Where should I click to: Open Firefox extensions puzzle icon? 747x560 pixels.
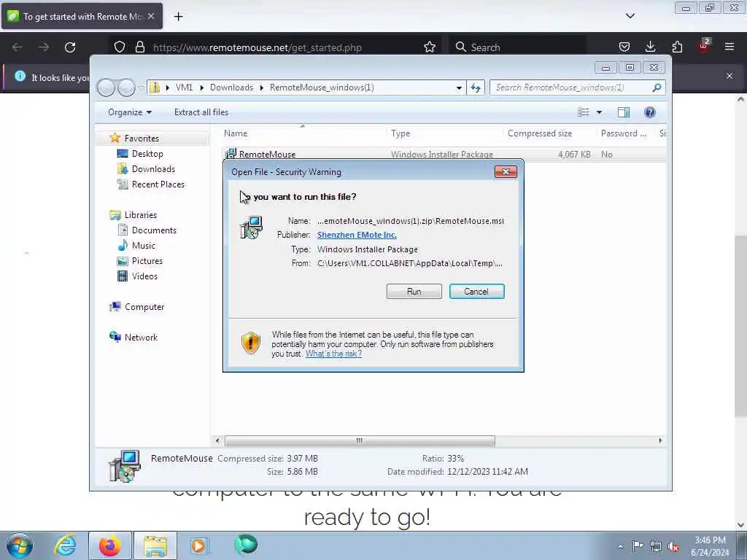(677, 47)
